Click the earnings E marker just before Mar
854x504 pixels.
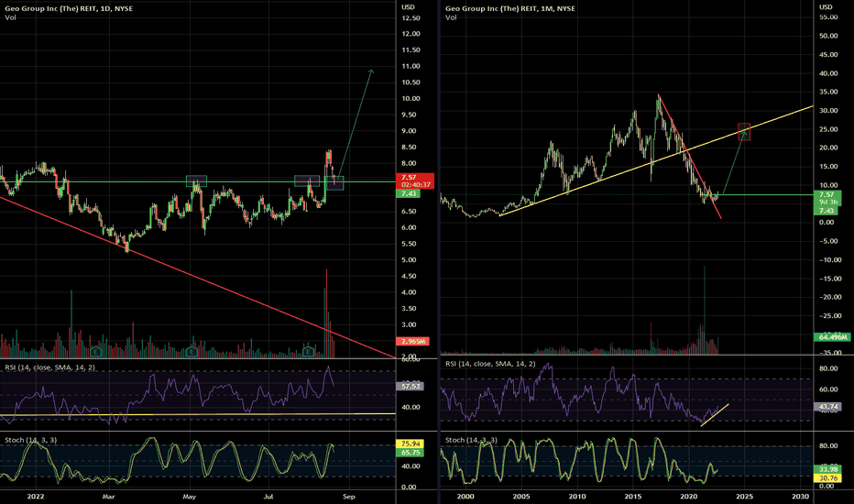[96, 352]
